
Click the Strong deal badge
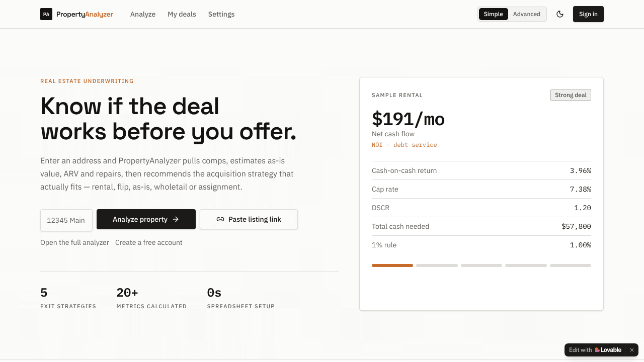pos(571,95)
